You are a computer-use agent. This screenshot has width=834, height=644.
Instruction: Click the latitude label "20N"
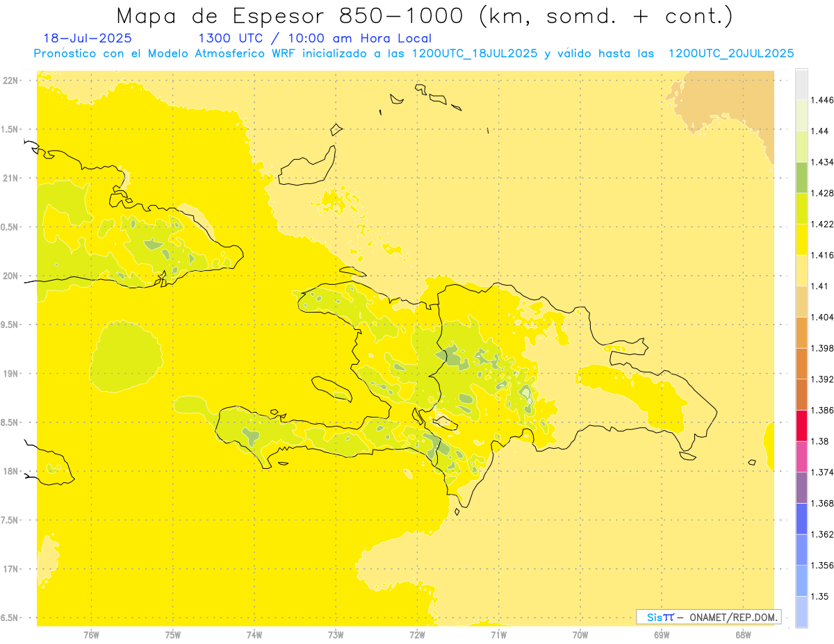(x=10, y=276)
